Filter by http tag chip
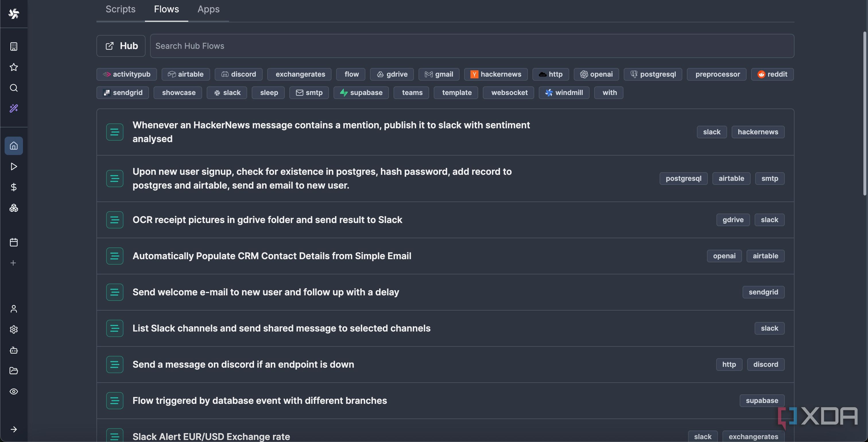This screenshot has width=868, height=442. pyautogui.click(x=551, y=74)
